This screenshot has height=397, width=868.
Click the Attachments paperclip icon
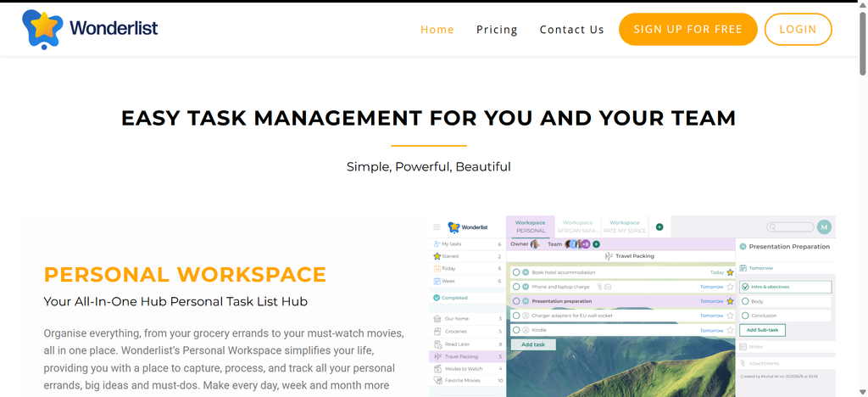pyautogui.click(x=743, y=363)
